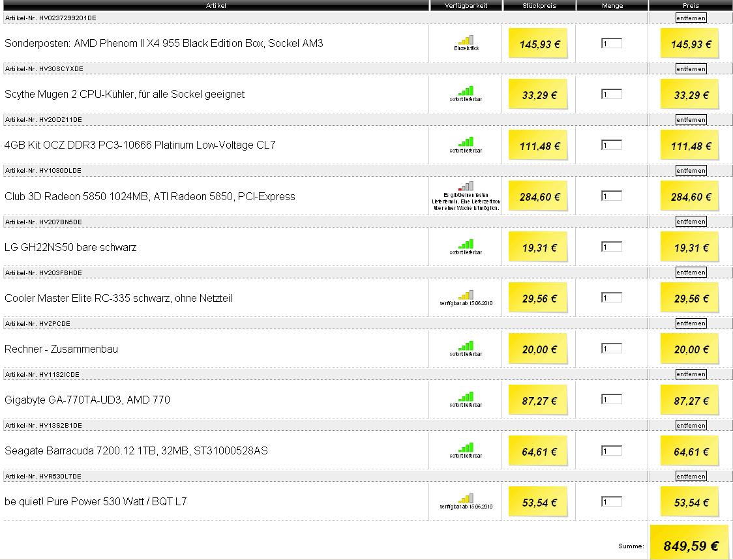
Task: Click availability bars icon for Scythe Mugen 2
Action: point(466,91)
